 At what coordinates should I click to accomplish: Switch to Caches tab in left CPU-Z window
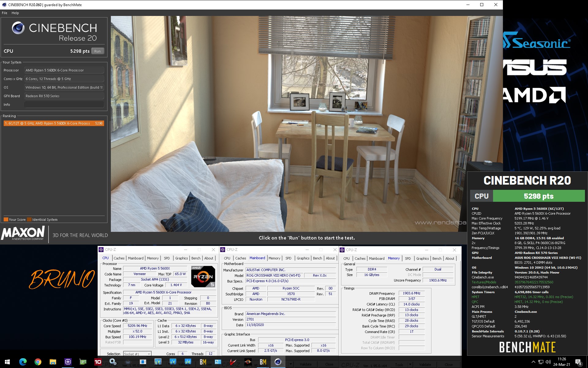point(119,258)
